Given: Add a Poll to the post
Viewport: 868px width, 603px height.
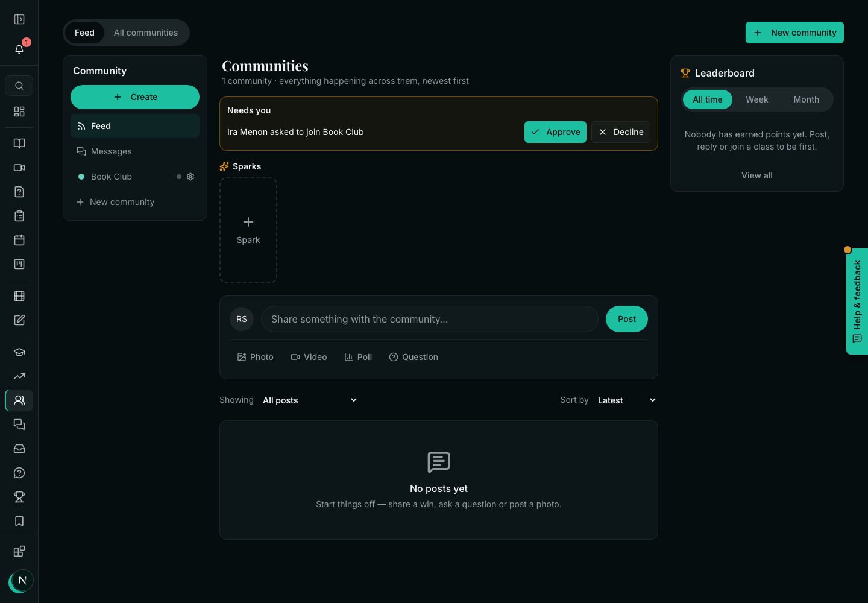Looking at the screenshot, I should click(x=358, y=357).
